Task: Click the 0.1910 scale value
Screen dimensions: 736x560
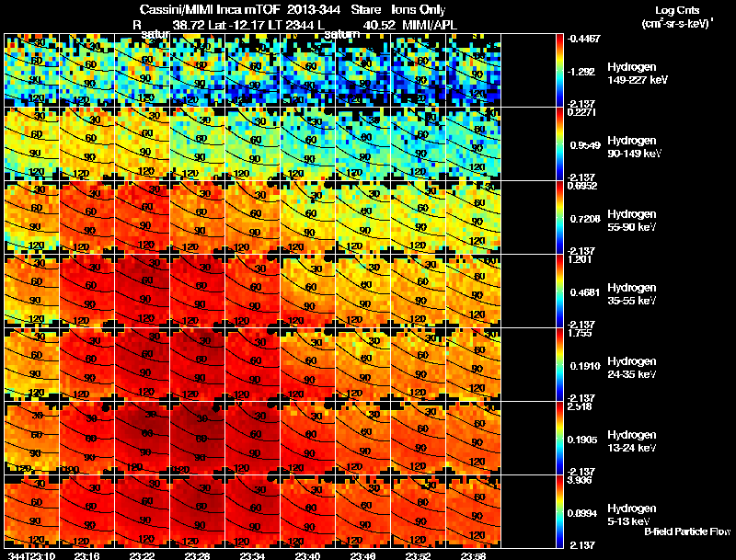Action: coord(585,366)
